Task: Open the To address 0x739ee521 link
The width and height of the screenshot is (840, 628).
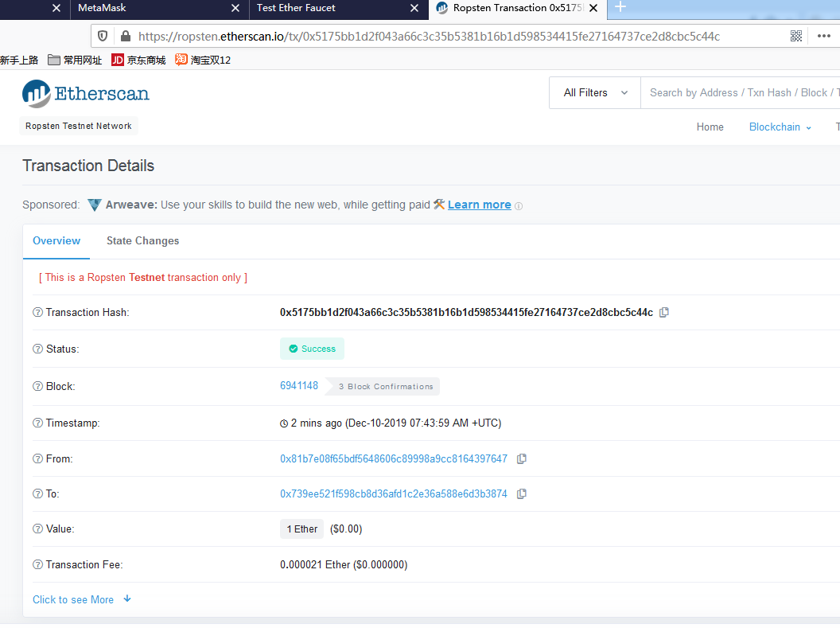Action: 393,494
